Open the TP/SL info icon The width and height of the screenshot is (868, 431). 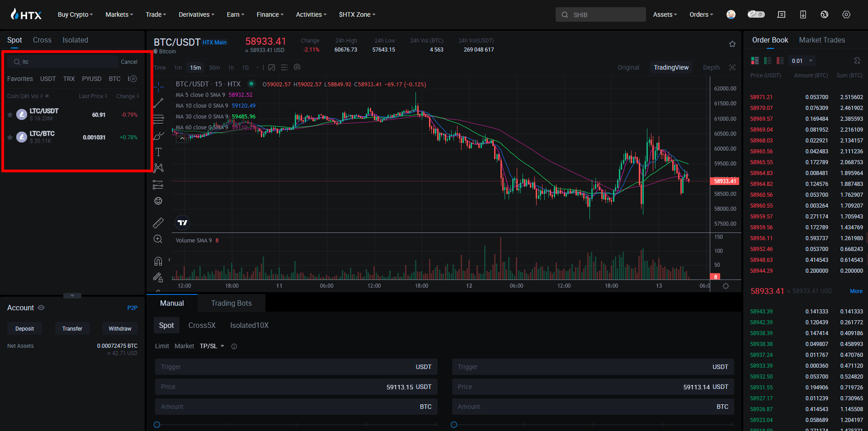pos(234,346)
